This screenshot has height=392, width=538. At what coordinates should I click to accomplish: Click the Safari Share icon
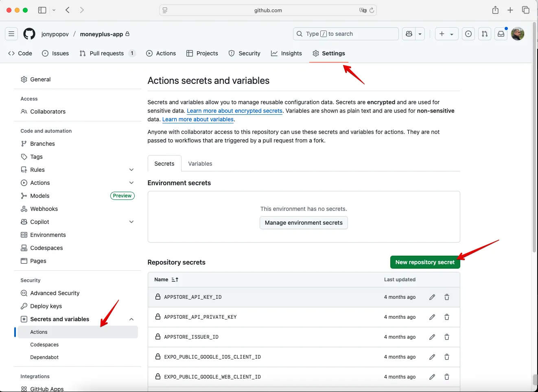coord(495,10)
